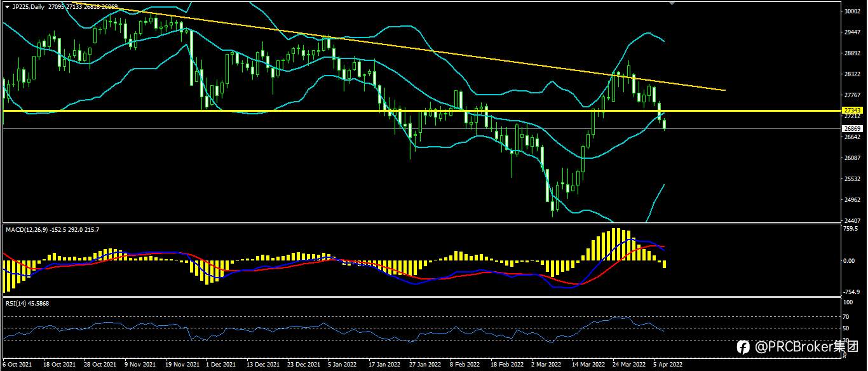
Task: Open the chart menu triangle beside JP225,Daily
Action: (7, 6)
